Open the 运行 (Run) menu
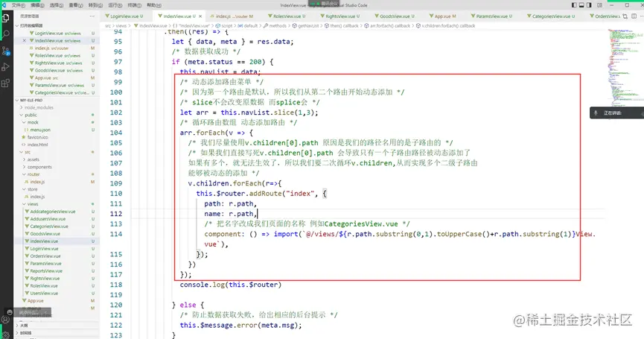Screen dimensions: 644x339 coord(115,5)
